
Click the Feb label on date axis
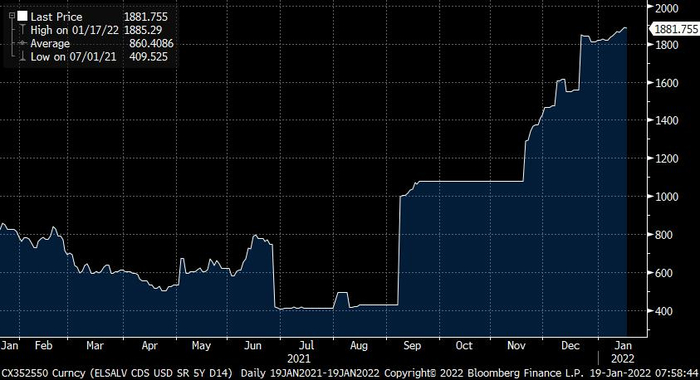pyautogui.click(x=43, y=346)
